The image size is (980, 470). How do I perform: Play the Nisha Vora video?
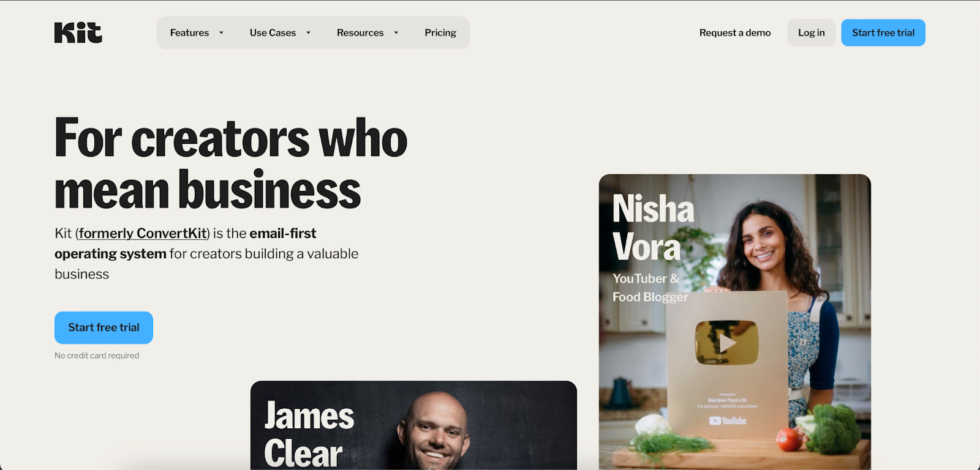coord(726,343)
